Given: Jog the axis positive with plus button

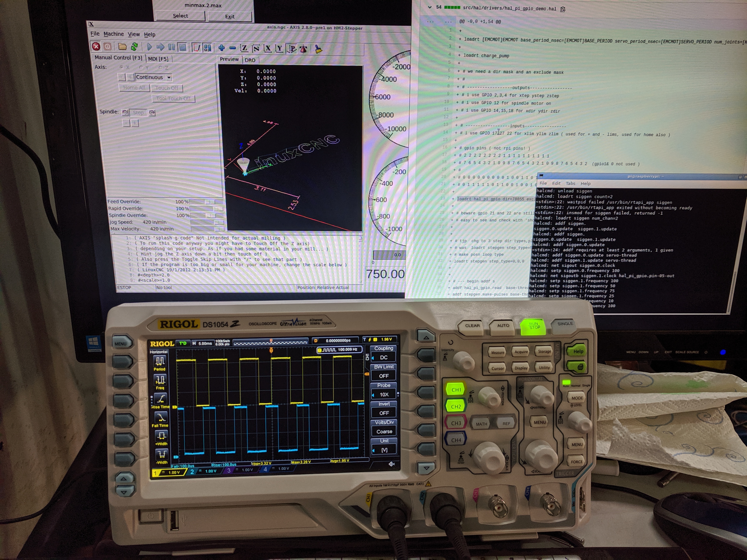Looking at the screenshot, I should click(130, 77).
